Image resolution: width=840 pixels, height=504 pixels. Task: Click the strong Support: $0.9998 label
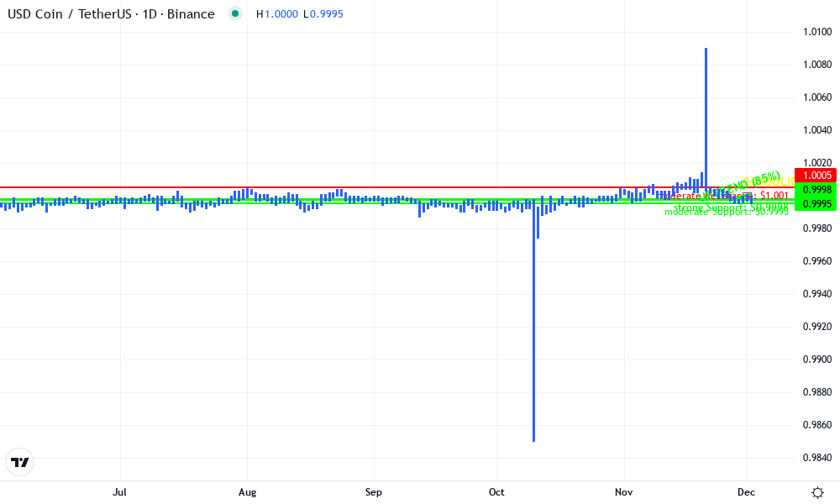729,206
